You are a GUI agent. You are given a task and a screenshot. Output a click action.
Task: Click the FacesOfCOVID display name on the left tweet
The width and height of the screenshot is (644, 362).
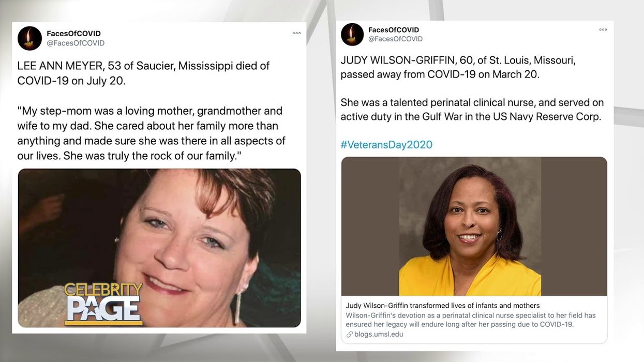[73, 34]
